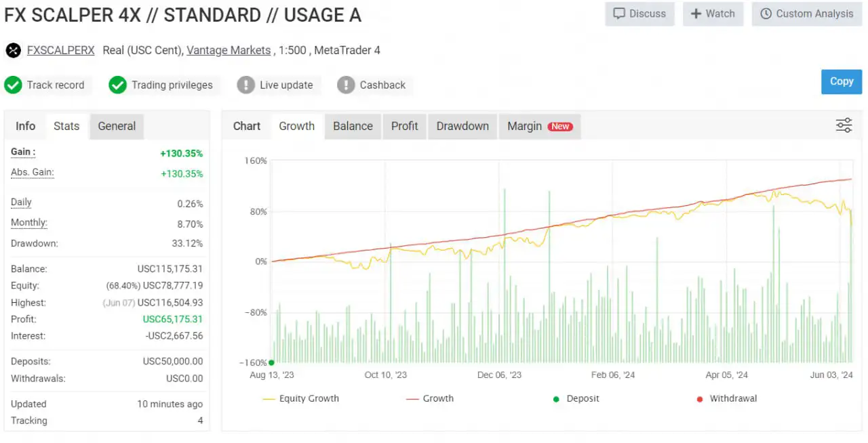The height and width of the screenshot is (443, 868).
Task: Click the Discuss speech bubble icon
Action: click(618, 14)
